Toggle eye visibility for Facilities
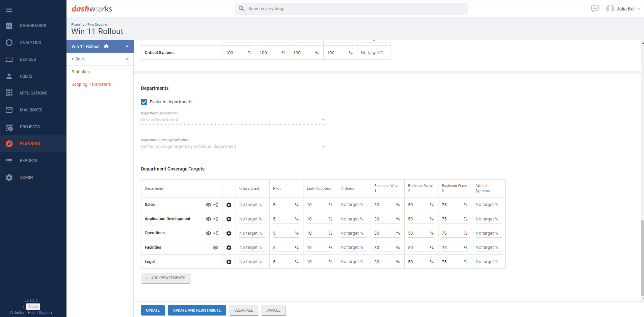 coord(215,247)
